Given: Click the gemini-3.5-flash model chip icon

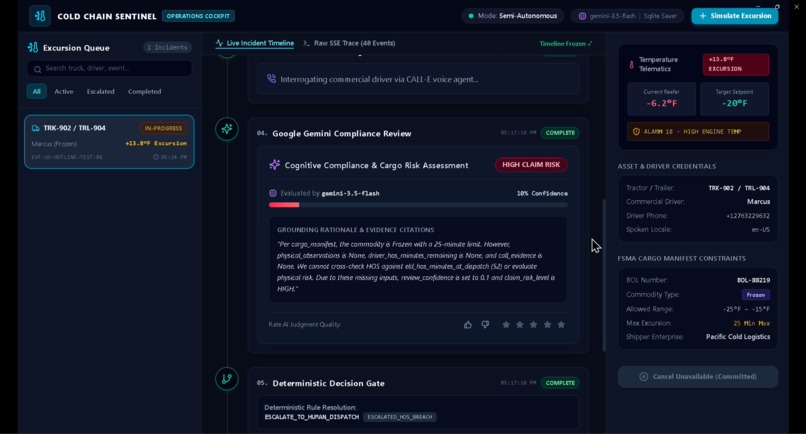Looking at the screenshot, I should [582, 16].
